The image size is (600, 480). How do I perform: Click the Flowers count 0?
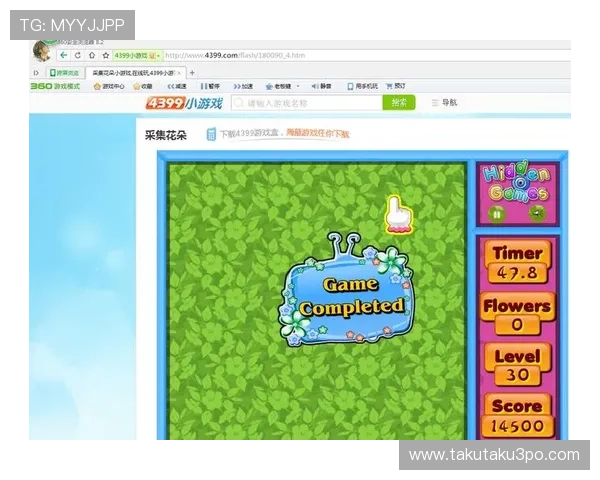tap(517, 325)
